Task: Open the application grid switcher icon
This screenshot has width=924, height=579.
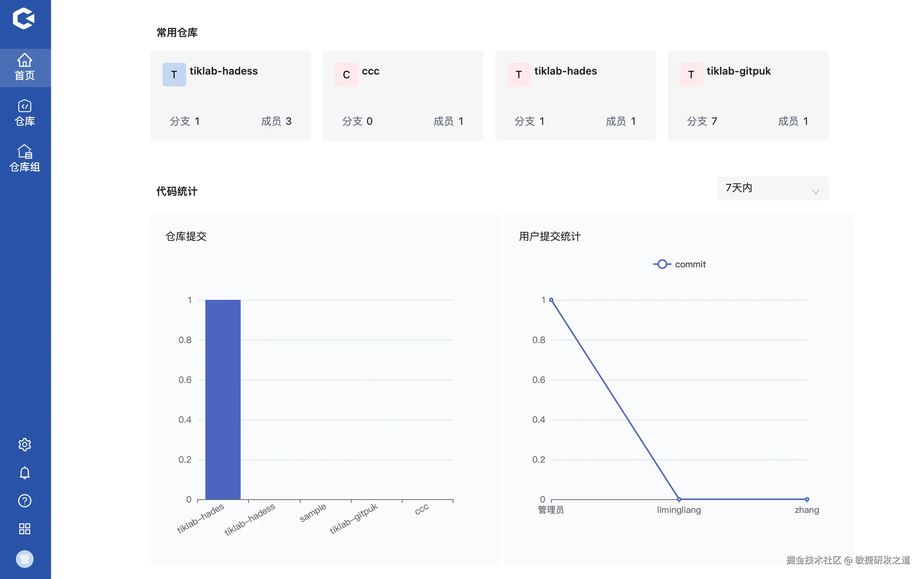Action: [25, 529]
